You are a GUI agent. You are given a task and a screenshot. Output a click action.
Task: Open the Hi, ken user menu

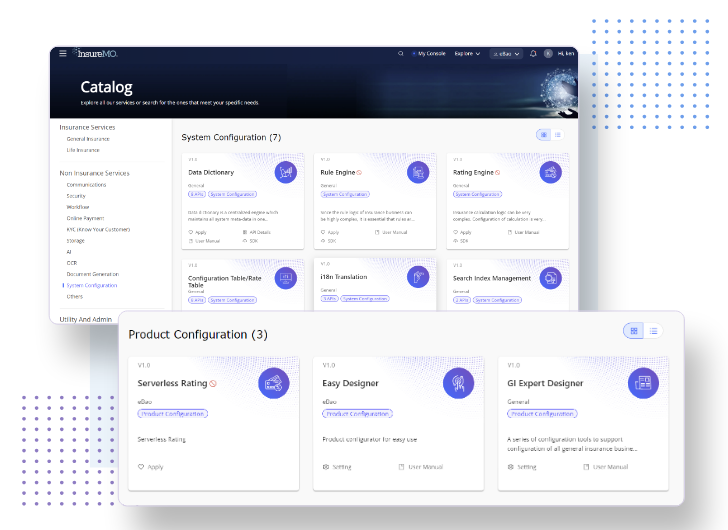point(567,53)
